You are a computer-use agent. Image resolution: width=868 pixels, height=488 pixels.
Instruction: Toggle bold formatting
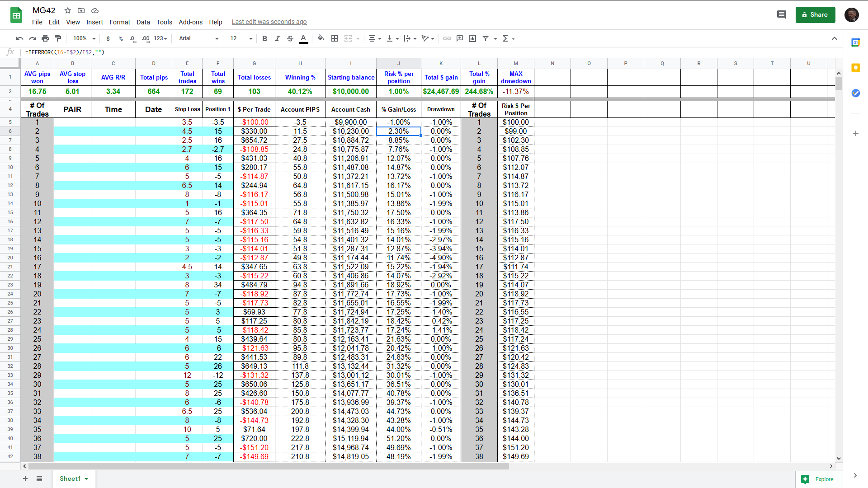pos(264,38)
